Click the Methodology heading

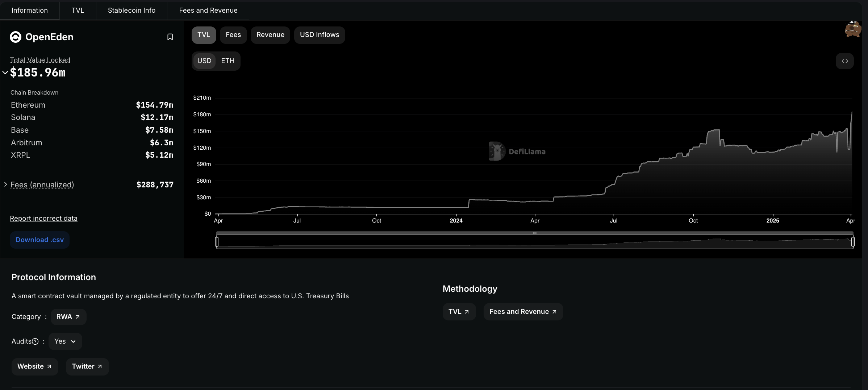pyautogui.click(x=470, y=289)
